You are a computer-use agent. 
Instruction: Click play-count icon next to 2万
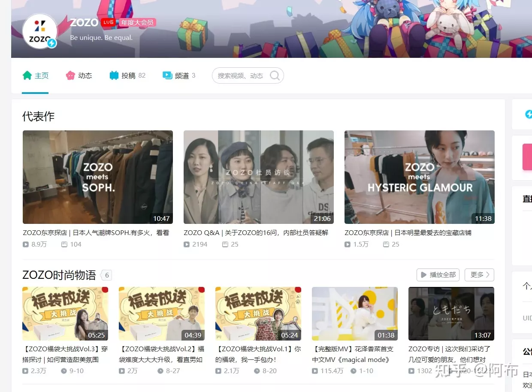122,371
